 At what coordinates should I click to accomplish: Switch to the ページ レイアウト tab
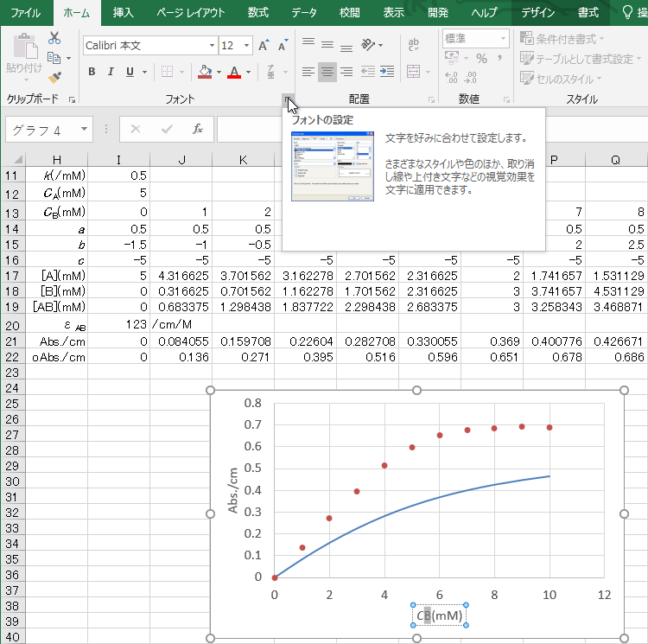(191, 12)
